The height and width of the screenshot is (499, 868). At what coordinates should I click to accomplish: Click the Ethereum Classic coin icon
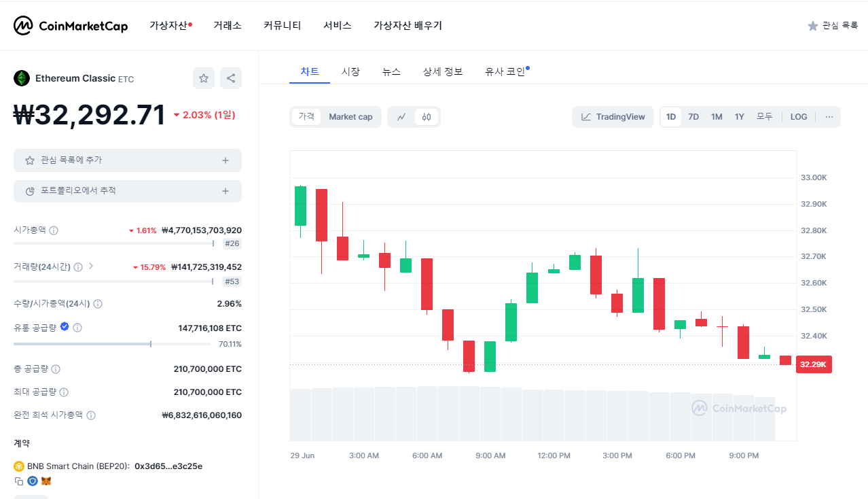pyautogui.click(x=22, y=78)
